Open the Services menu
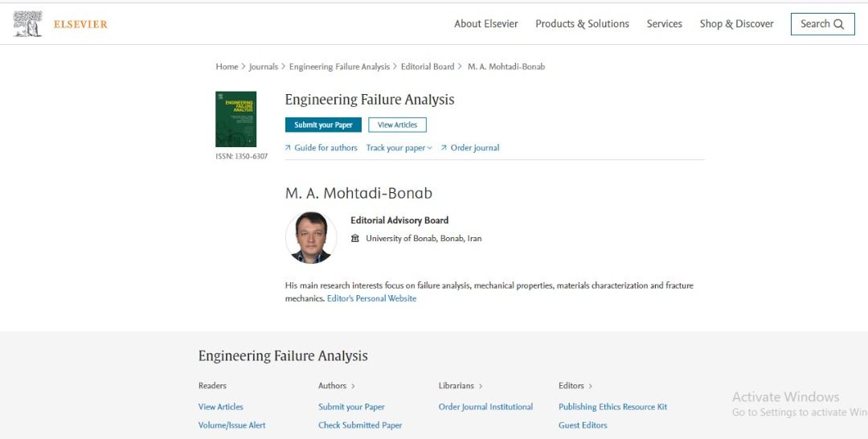The width and height of the screenshot is (868, 439). click(665, 24)
